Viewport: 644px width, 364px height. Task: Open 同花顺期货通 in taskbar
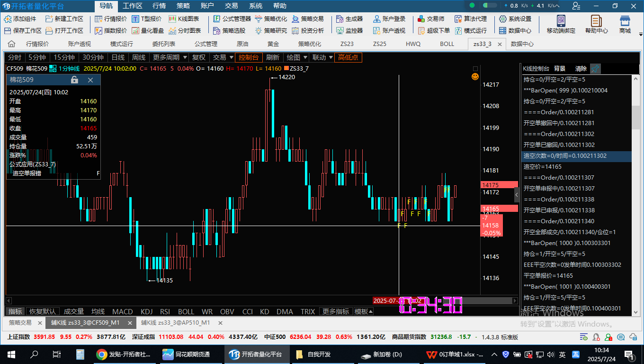click(192, 354)
